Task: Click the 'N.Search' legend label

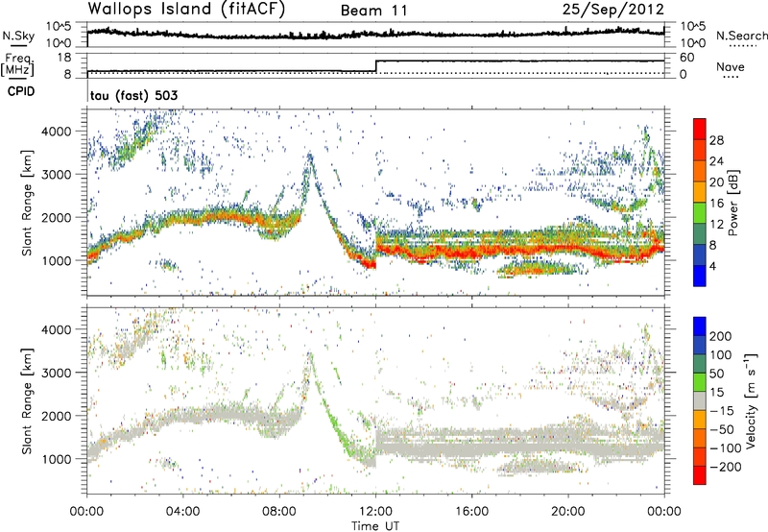Action: click(x=741, y=36)
